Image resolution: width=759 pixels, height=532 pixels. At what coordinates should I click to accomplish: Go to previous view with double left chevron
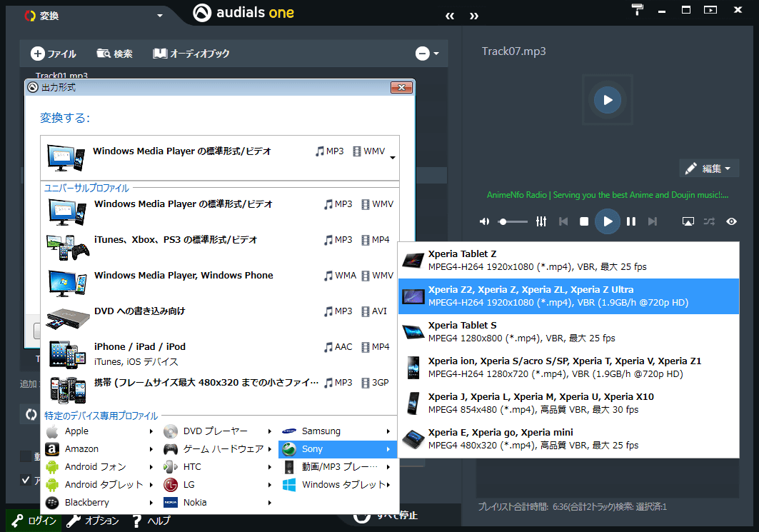click(450, 16)
